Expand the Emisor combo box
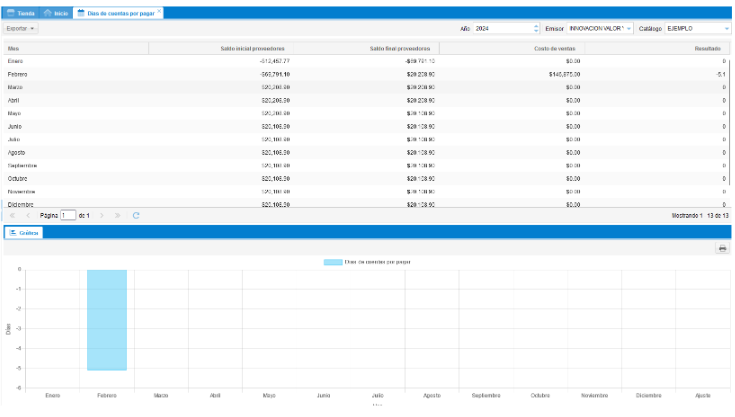Screen dimensions: 735x417 click(x=629, y=29)
